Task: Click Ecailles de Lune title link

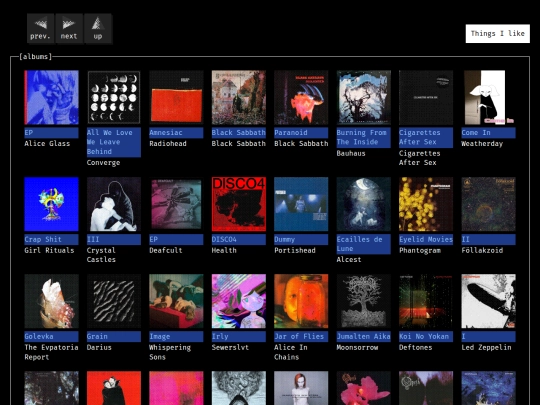Action: coord(364,244)
